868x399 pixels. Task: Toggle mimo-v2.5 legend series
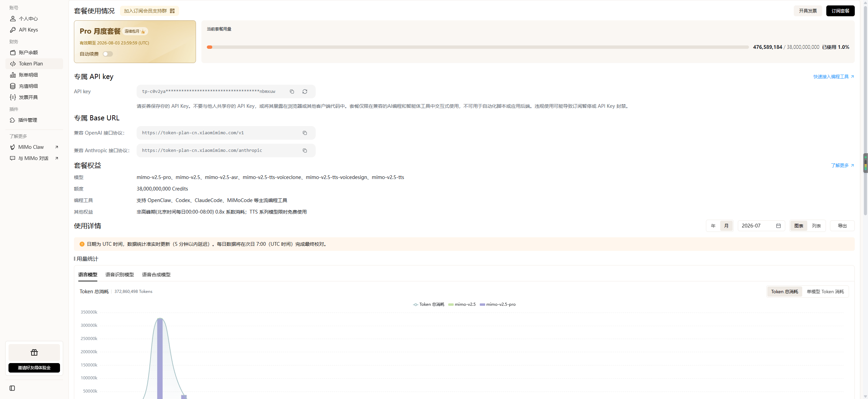click(x=462, y=304)
